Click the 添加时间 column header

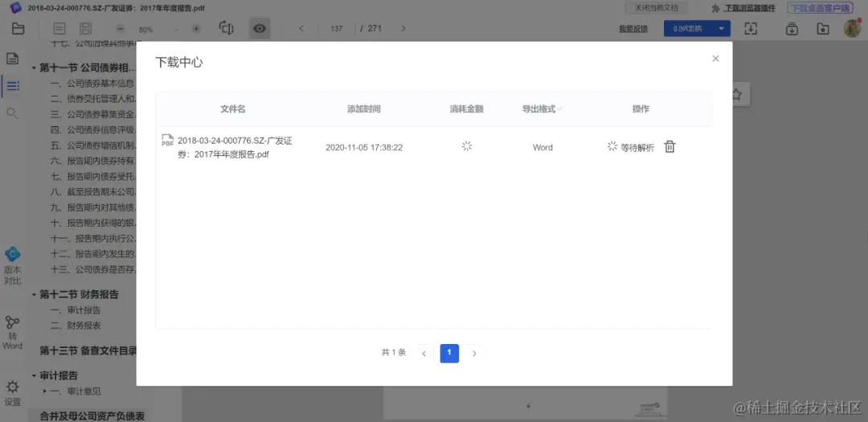pos(364,109)
